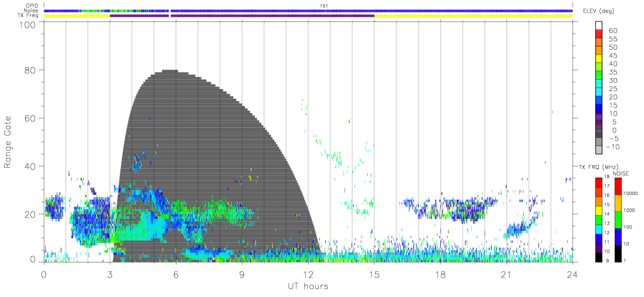The height and width of the screenshot is (297, 644).
Task: Click the 20 label on Range Gate axis
Action: click(31, 214)
